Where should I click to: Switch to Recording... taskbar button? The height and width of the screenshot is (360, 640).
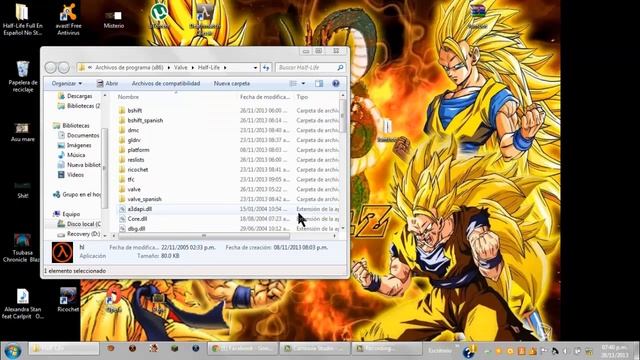click(x=386, y=349)
